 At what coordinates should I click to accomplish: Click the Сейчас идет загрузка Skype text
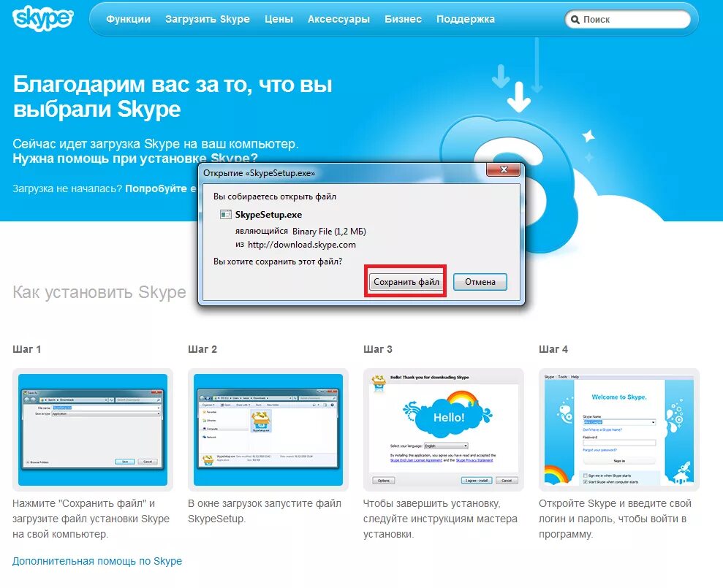pyautogui.click(x=156, y=144)
